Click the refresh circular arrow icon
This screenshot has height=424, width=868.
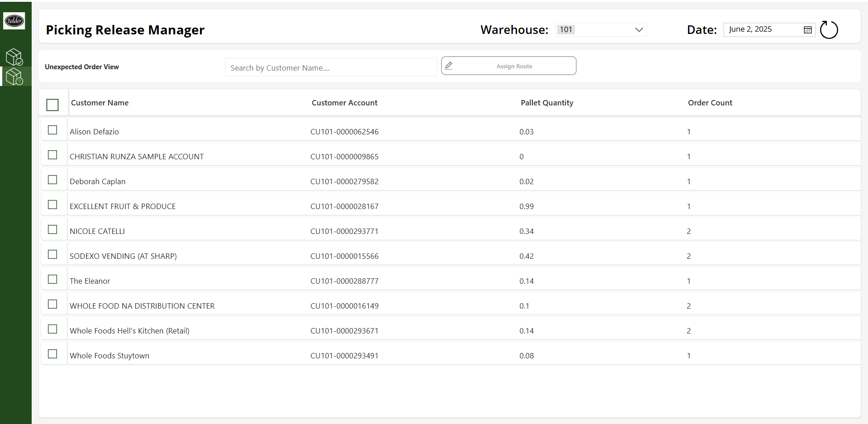(x=829, y=30)
